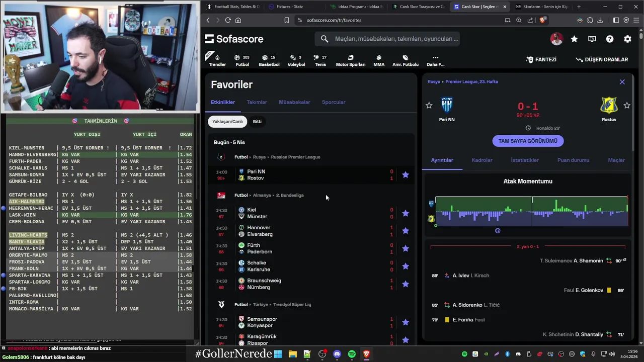The width and height of the screenshot is (644, 362).
Task: Open browser downloads icon
Action: (x=600, y=20)
